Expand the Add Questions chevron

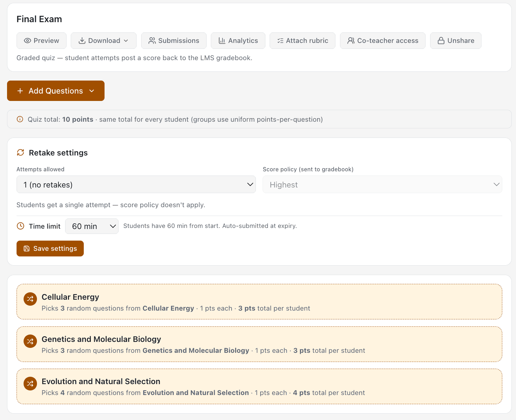[x=92, y=91]
